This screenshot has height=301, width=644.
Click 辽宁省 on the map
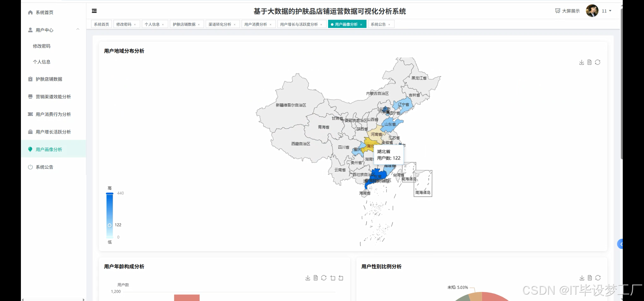point(403,105)
